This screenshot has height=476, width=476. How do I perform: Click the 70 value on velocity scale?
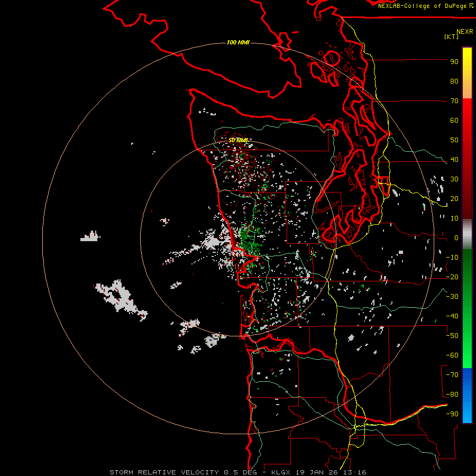[454, 101]
